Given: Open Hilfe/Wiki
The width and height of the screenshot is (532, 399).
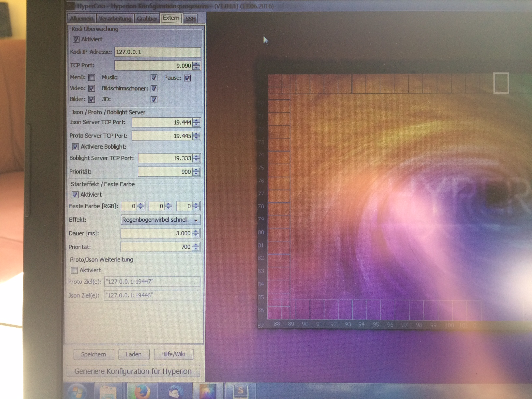Looking at the screenshot, I should pyautogui.click(x=173, y=354).
